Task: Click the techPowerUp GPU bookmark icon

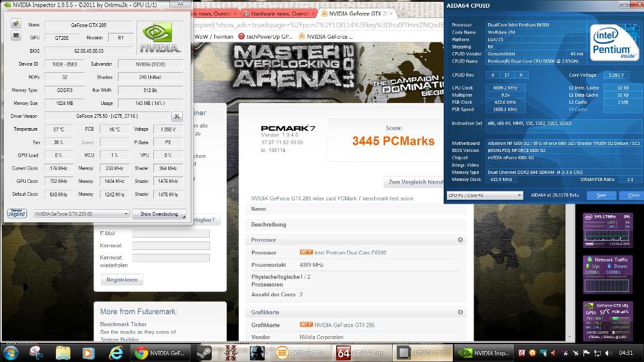Action: click(241, 37)
